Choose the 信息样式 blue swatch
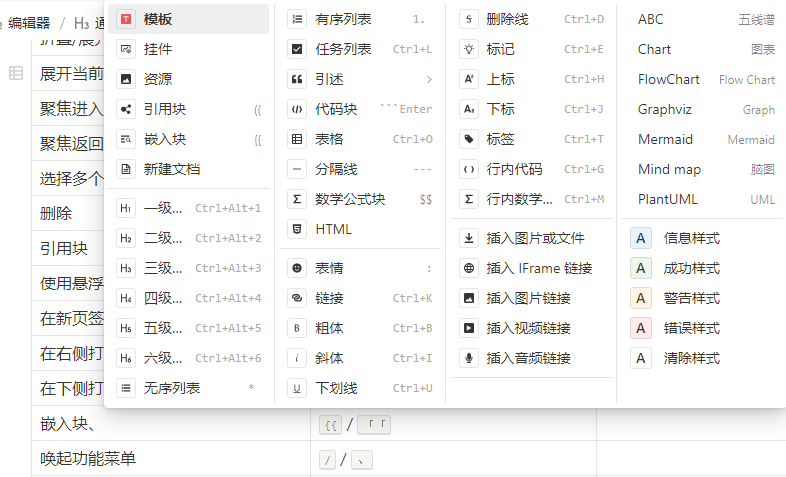 [641, 238]
